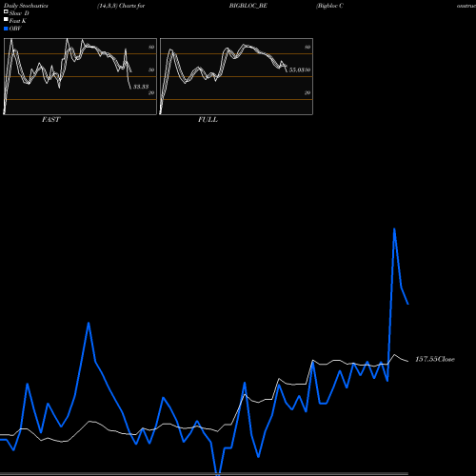Viewport: 476px width, 476px height.
Task: Open the FULL stochastic chart panel
Action: [x=236, y=76]
